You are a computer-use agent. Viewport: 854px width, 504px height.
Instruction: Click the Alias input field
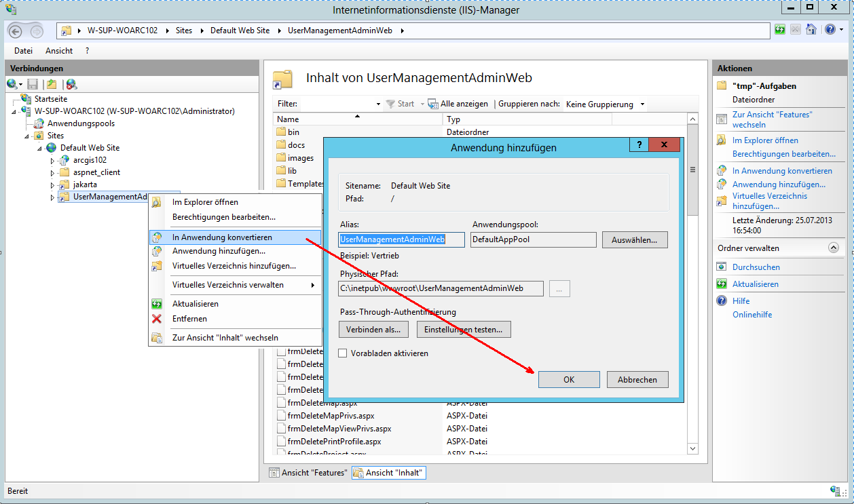(x=401, y=239)
